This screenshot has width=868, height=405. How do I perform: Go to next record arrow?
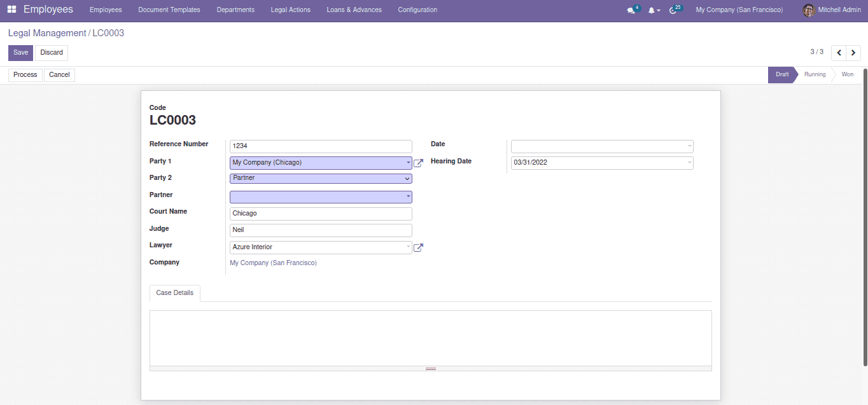click(853, 53)
